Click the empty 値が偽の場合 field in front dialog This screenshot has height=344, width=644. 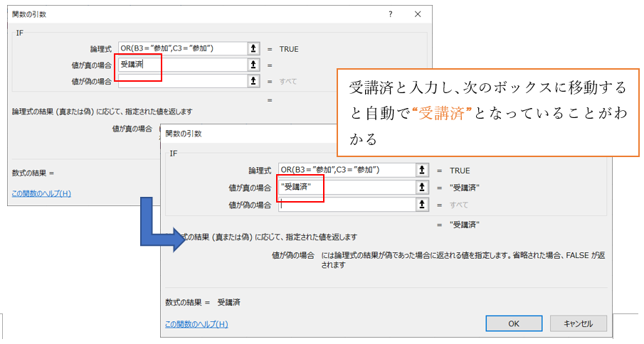click(x=347, y=205)
